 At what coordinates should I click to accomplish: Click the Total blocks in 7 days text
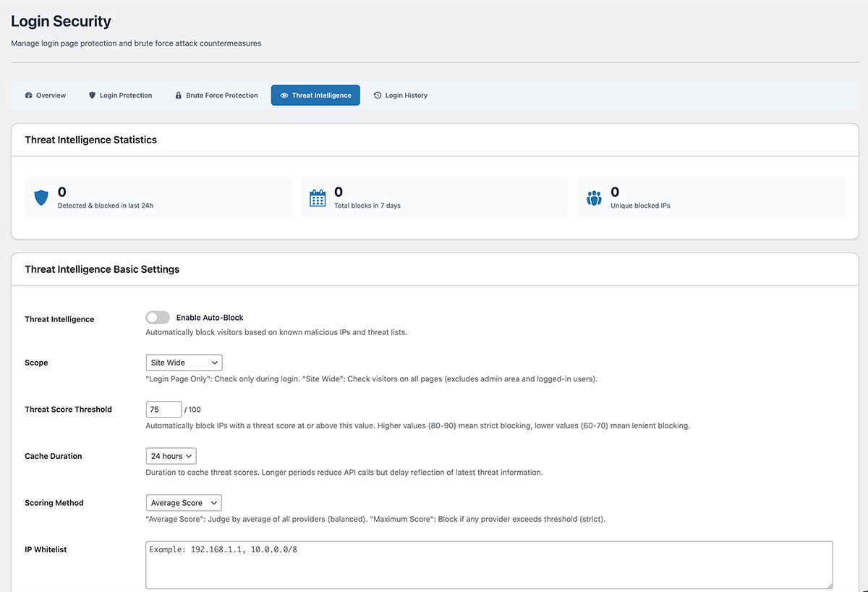click(367, 206)
